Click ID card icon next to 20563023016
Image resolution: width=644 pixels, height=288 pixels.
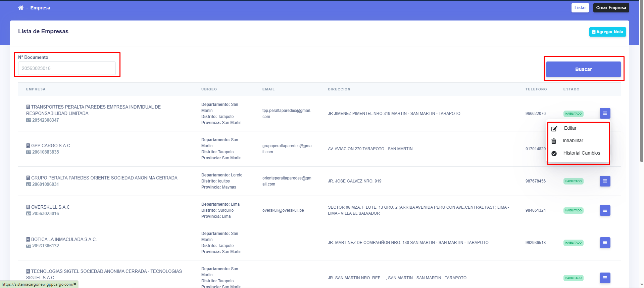(29, 213)
